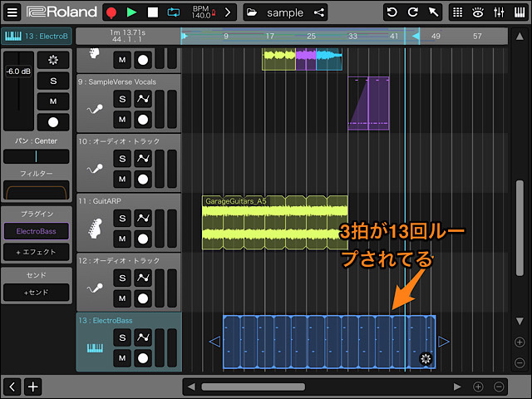Click the scroll down triangle at right
Image resolution: width=532 pixels, height=399 pixels.
(520, 321)
